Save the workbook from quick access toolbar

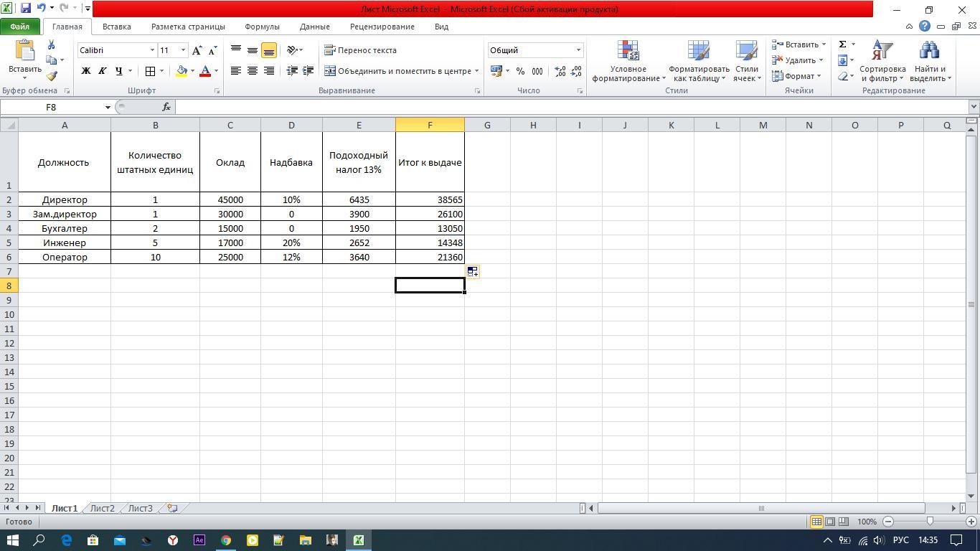pos(26,9)
